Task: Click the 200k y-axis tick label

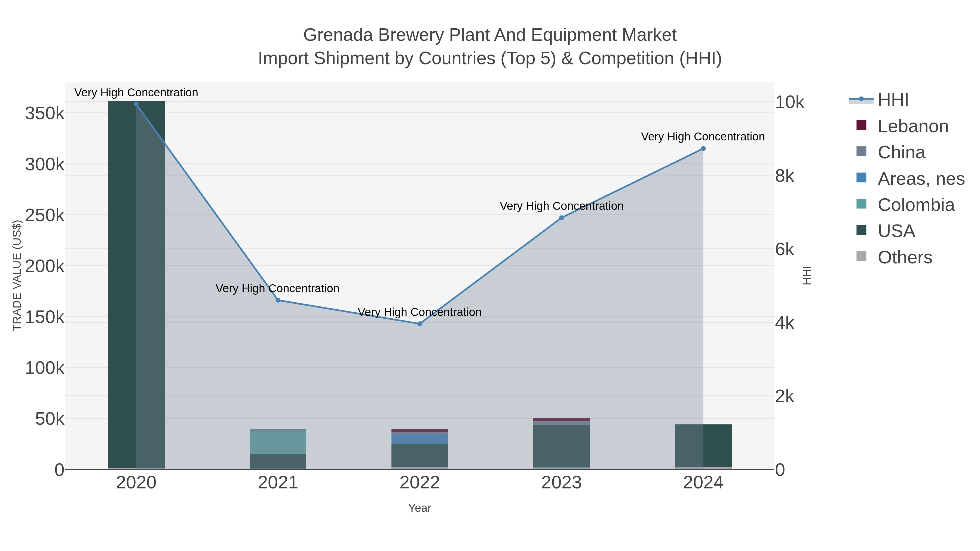Action: click(45, 266)
